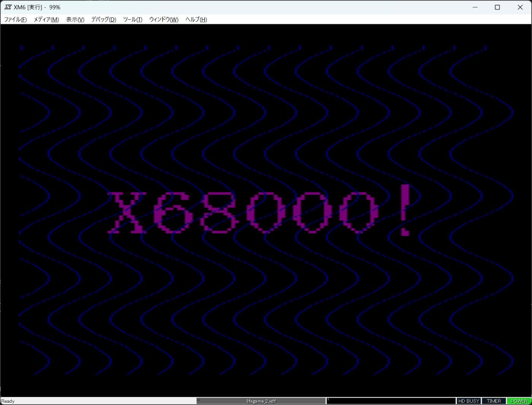Open the ファイル(F) menu
The image size is (532, 405).
(15, 19)
